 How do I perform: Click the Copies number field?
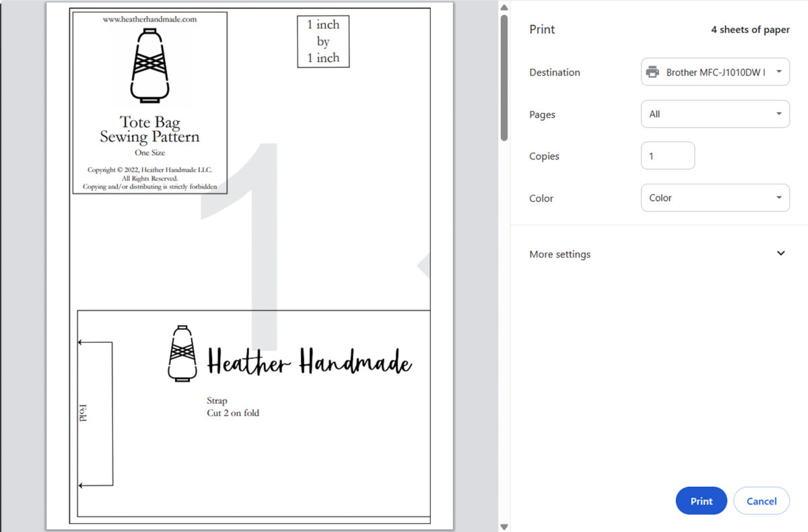point(668,156)
